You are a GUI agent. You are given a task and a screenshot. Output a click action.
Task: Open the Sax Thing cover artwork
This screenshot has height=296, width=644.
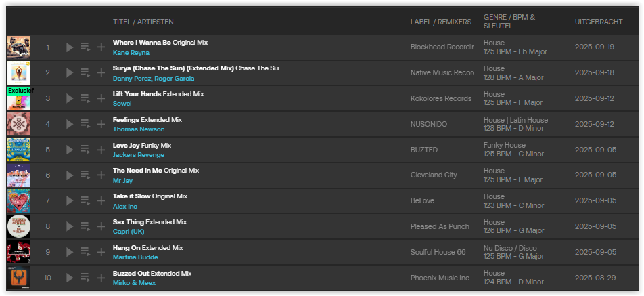(x=18, y=226)
